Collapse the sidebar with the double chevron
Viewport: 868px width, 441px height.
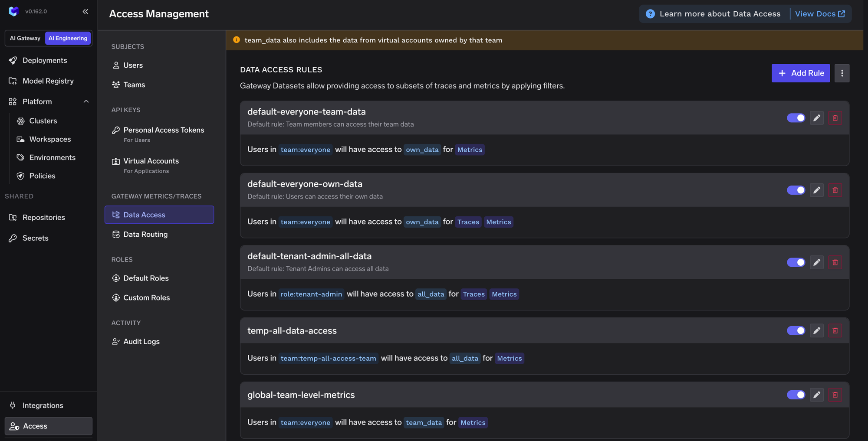85,12
